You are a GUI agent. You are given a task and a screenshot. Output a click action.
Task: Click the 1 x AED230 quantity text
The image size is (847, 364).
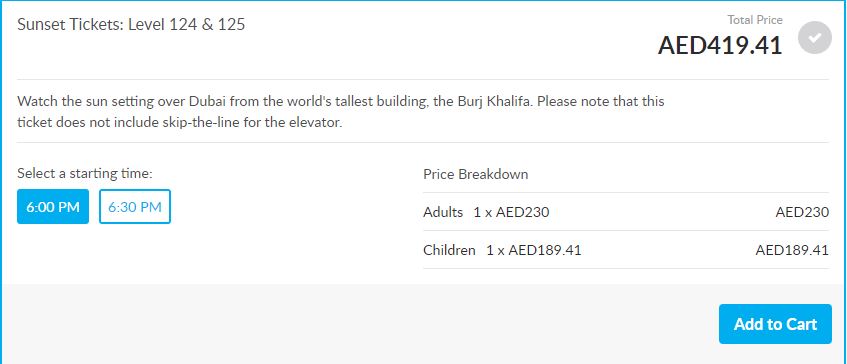(x=512, y=212)
